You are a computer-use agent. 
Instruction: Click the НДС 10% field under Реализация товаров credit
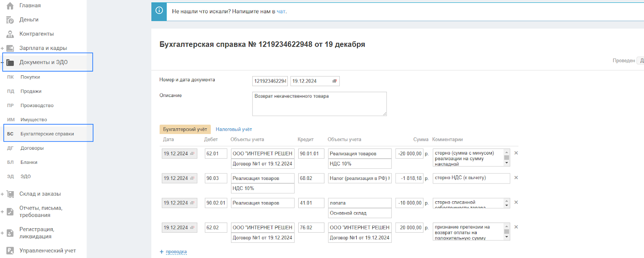360,163
